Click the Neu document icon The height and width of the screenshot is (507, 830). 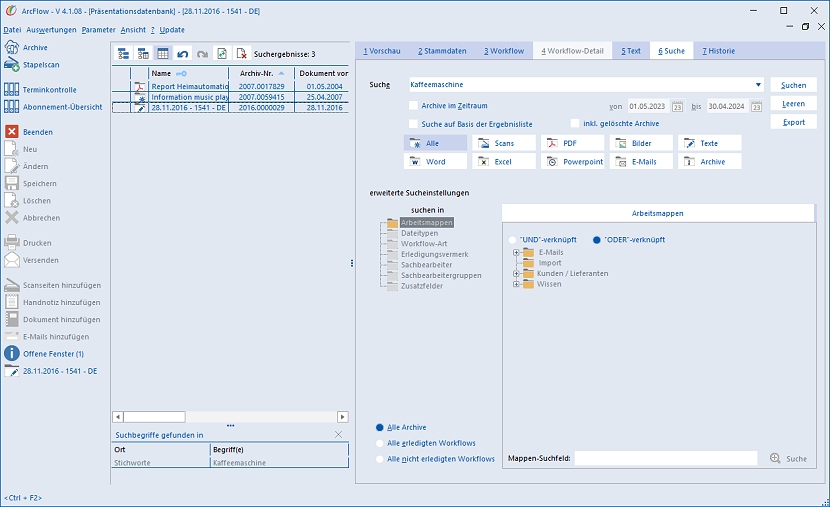click(x=12, y=149)
